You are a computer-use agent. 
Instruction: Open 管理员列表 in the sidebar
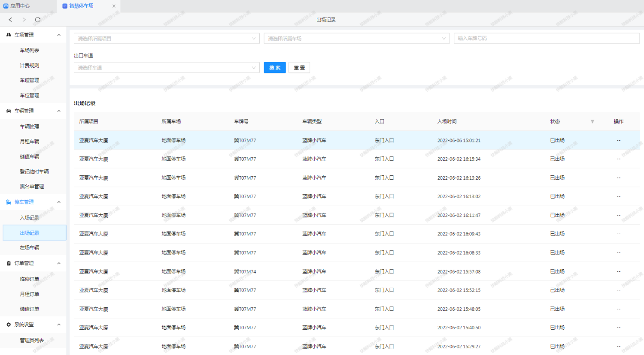32,340
